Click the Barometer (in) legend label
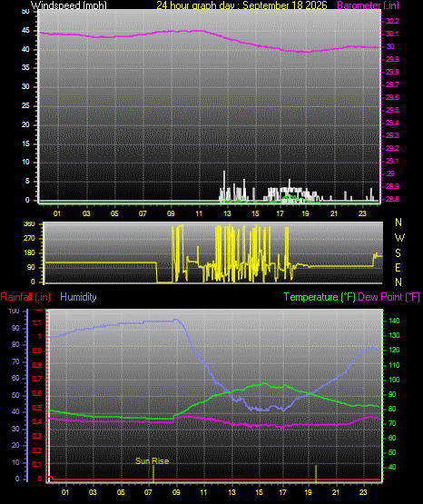 point(368,5)
